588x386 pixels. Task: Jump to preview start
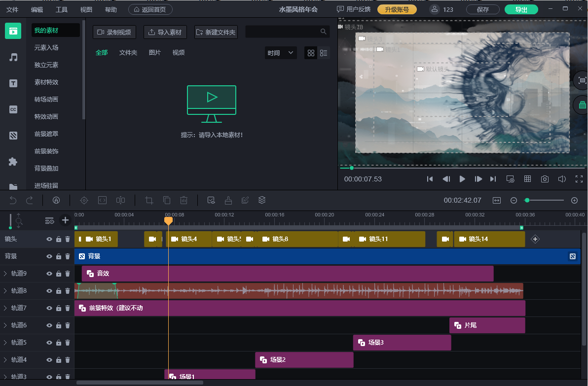(x=430, y=179)
